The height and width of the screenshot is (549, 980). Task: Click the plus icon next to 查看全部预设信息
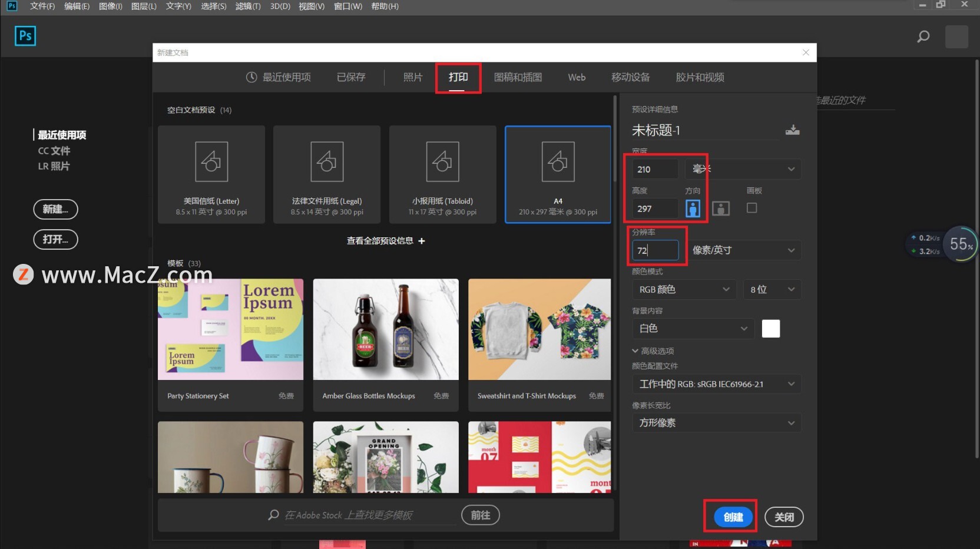421,241
